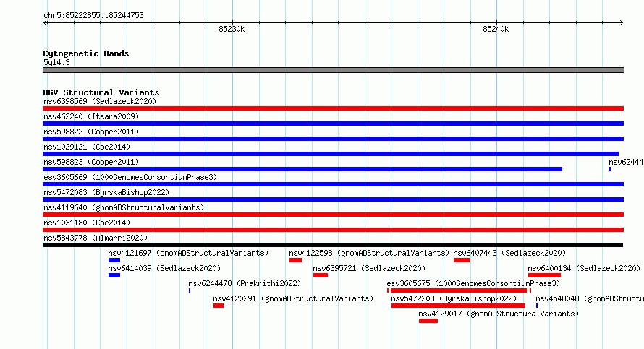The image size is (644, 349).
Task: Click the nsv5472203 (ByrskaBishop2022) label
Action: (x=454, y=298)
